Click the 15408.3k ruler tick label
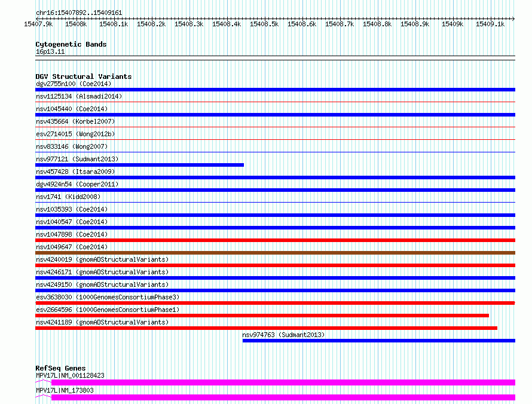Screen dimensions: 532x404 [x=189, y=24]
